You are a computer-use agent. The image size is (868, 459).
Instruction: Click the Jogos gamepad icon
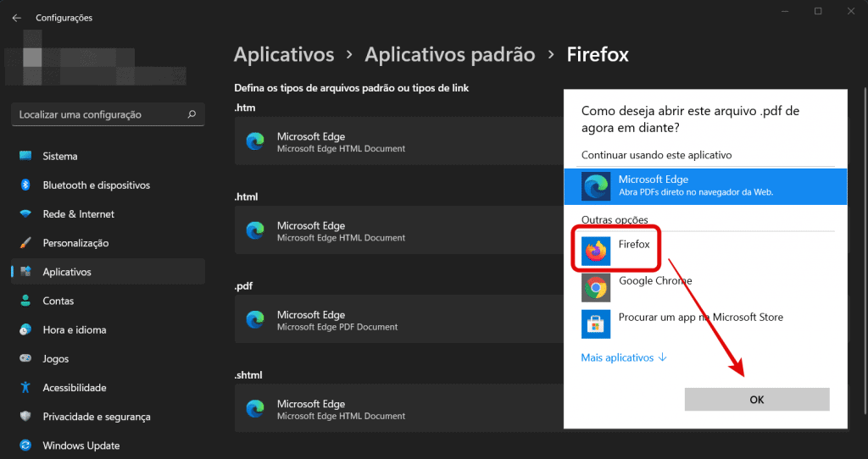point(25,358)
